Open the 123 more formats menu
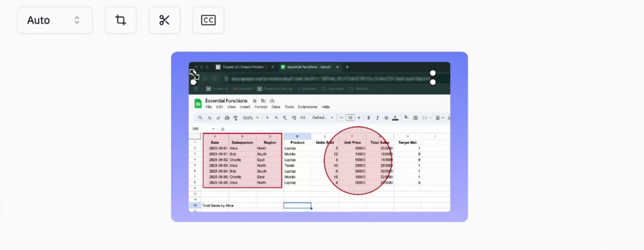The width and height of the screenshot is (644, 250). coord(302,118)
